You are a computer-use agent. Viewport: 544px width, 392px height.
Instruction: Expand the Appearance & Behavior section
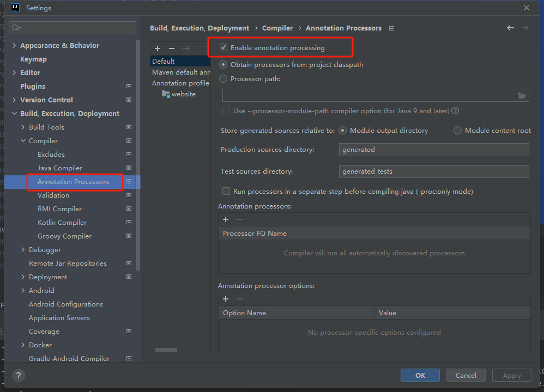[x=13, y=45]
